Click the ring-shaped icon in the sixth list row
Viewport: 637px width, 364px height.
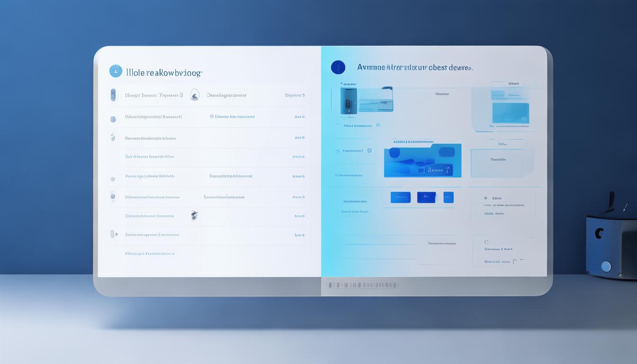[x=112, y=196]
